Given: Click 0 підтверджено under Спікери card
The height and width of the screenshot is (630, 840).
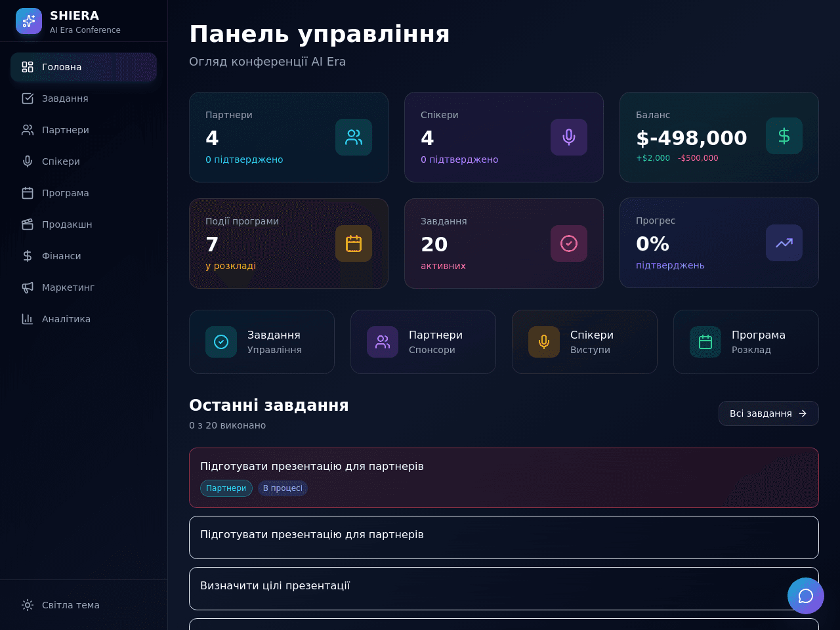Looking at the screenshot, I should 459,159.
